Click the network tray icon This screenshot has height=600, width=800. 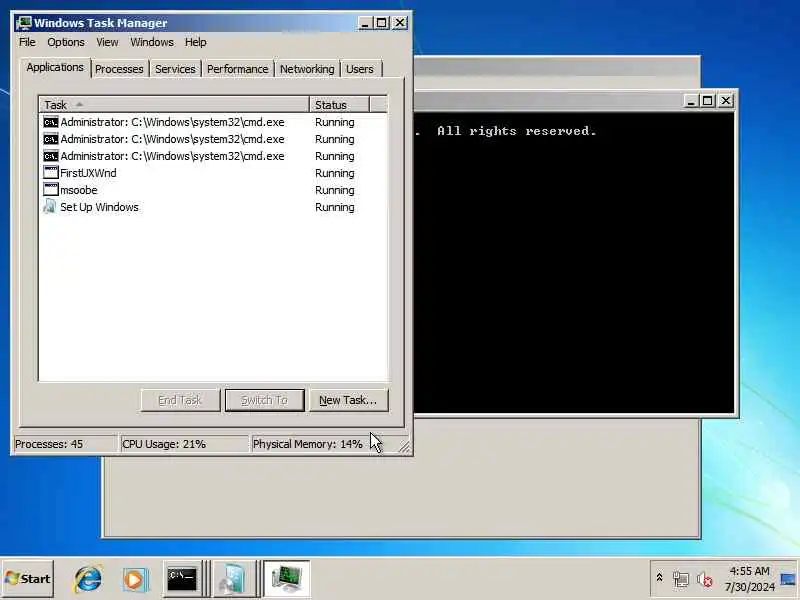681,580
